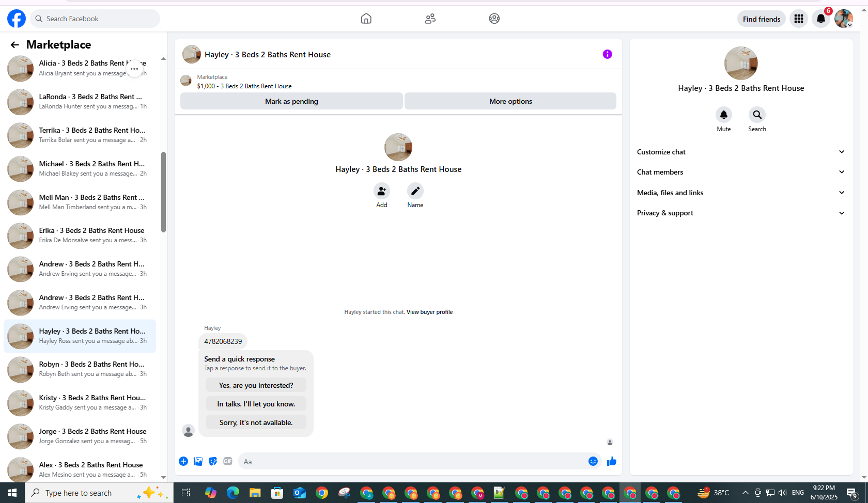Send quick reply "Sorry, it's not available."

coord(256,422)
